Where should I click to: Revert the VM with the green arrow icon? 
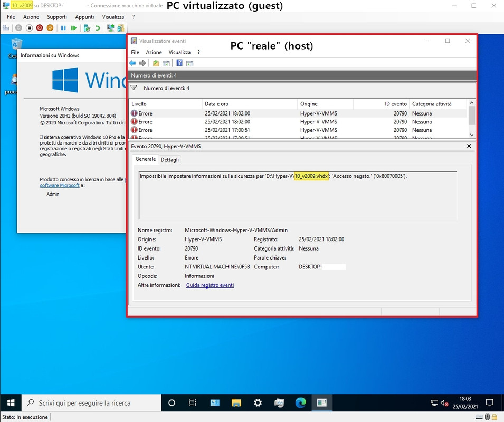tap(98, 28)
